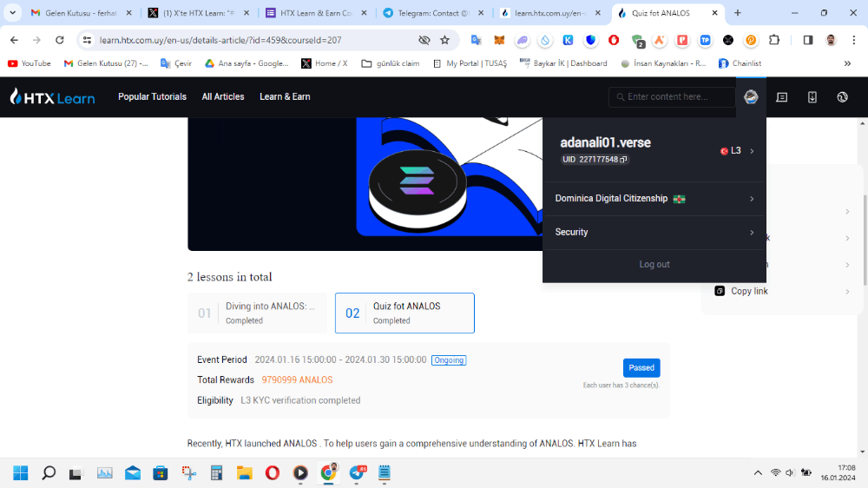This screenshot has width=868, height=488.
Task: Expand the L3 verification level chevron
Action: (752, 151)
